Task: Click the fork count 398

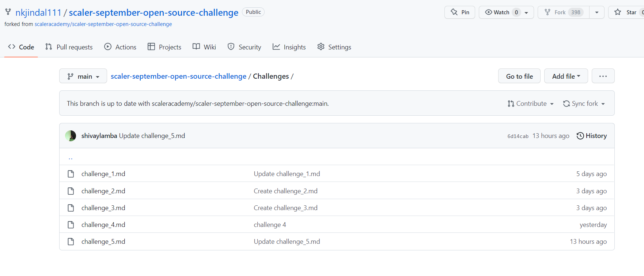Action: [576, 12]
